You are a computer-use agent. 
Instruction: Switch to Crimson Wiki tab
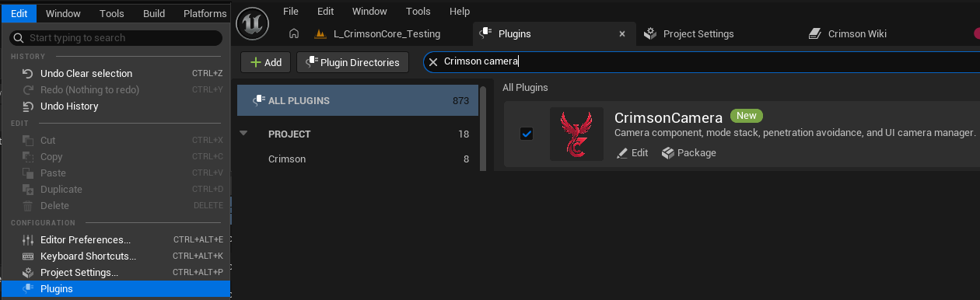(x=857, y=33)
